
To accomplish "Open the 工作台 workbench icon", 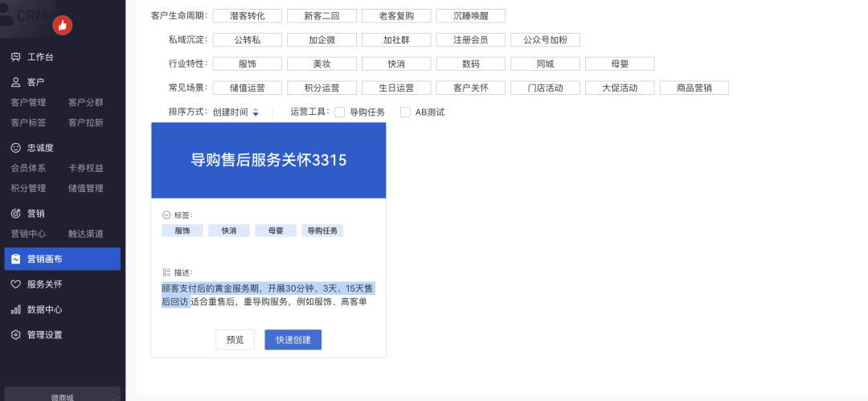I will (15, 57).
